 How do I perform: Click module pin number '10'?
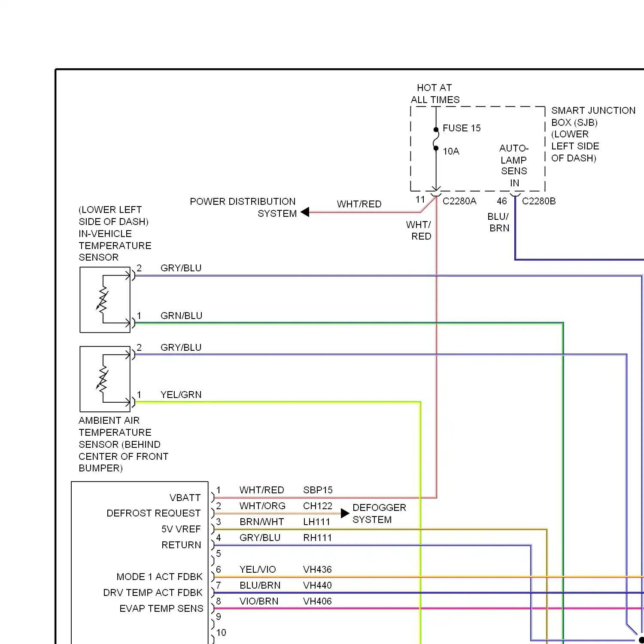tap(221, 632)
